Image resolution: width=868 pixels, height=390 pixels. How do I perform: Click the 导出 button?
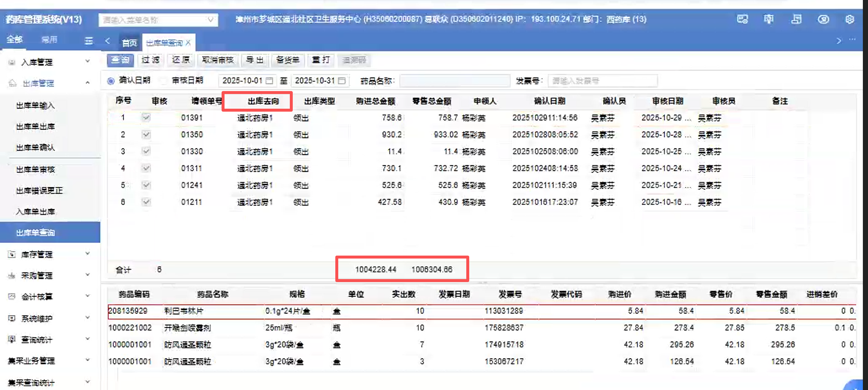255,60
